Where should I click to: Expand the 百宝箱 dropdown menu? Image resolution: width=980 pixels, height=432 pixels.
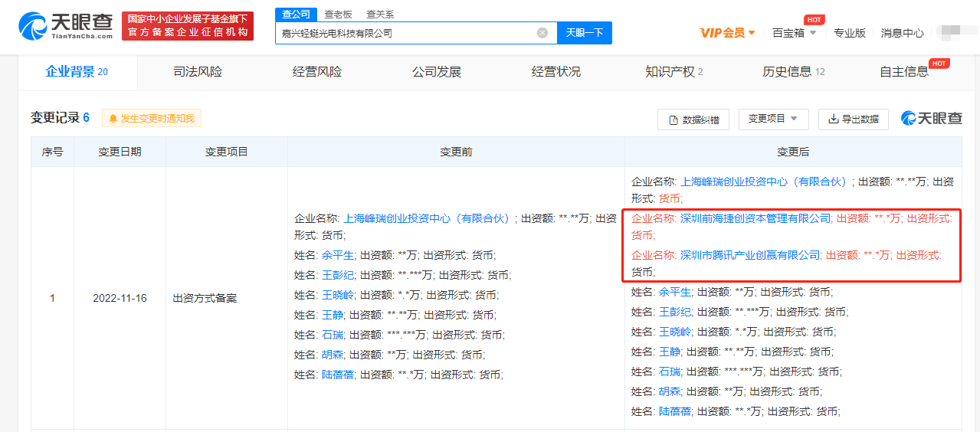(x=794, y=33)
